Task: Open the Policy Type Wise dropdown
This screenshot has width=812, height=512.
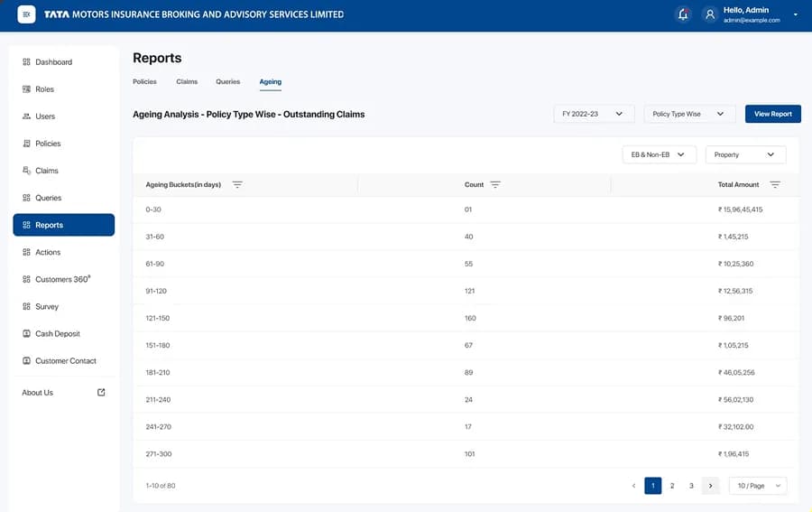Action: click(688, 114)
